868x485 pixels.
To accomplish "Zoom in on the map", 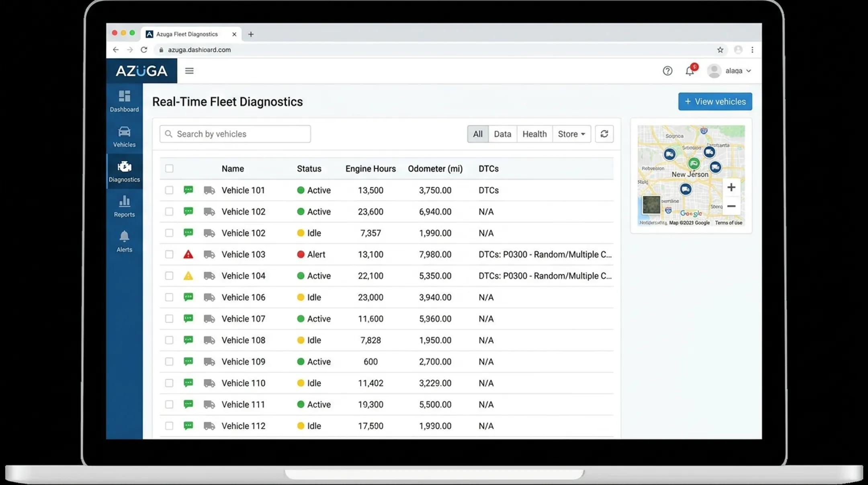I will click(731, 187).
